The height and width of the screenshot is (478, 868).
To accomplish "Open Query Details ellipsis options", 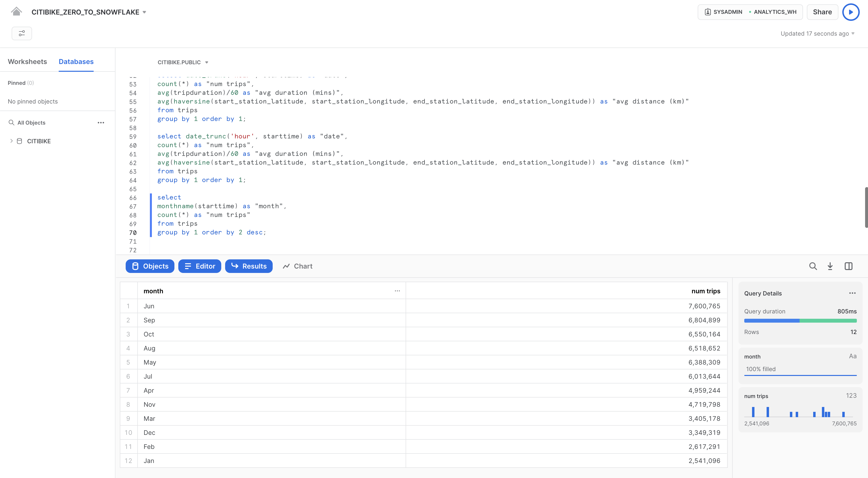I will [x=852, y=293].
